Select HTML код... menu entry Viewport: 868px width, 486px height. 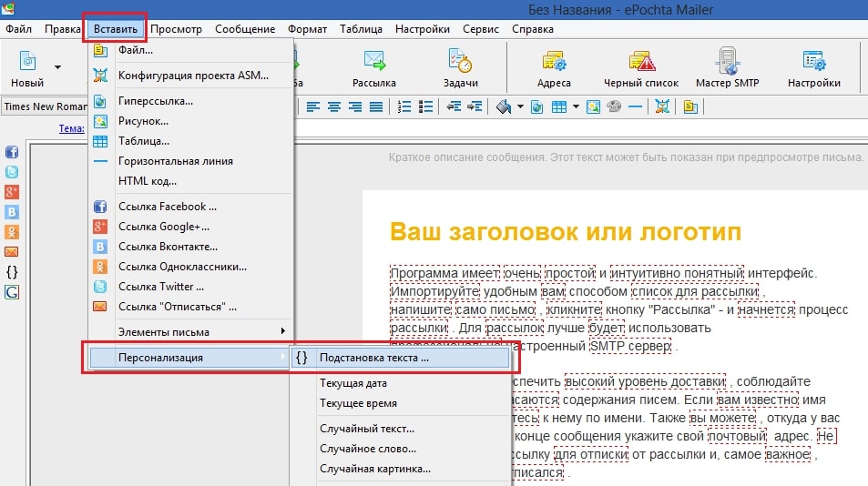[191, 181]
